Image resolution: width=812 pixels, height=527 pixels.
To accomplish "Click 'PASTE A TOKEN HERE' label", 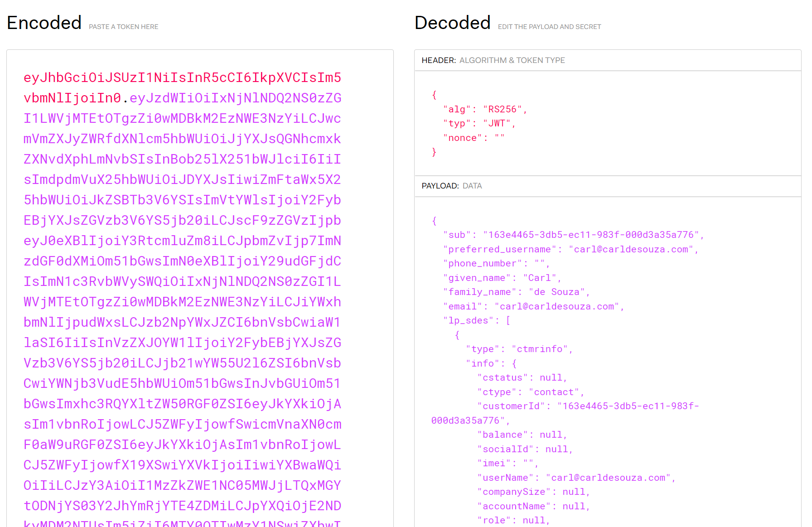I will coord(124,27).
